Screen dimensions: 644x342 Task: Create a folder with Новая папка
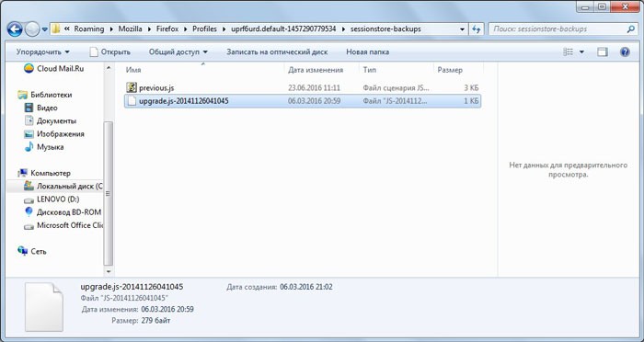click(x=368, y=51)
